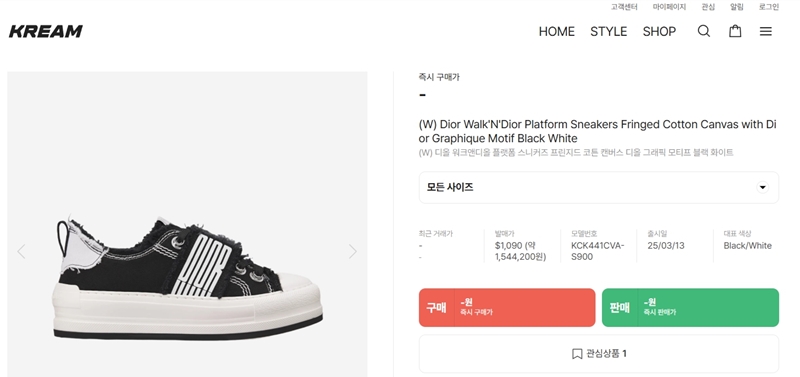Viewport: 800px width, 377px height.
Task: Open the search magnifier icon
Action: (704, 31)
